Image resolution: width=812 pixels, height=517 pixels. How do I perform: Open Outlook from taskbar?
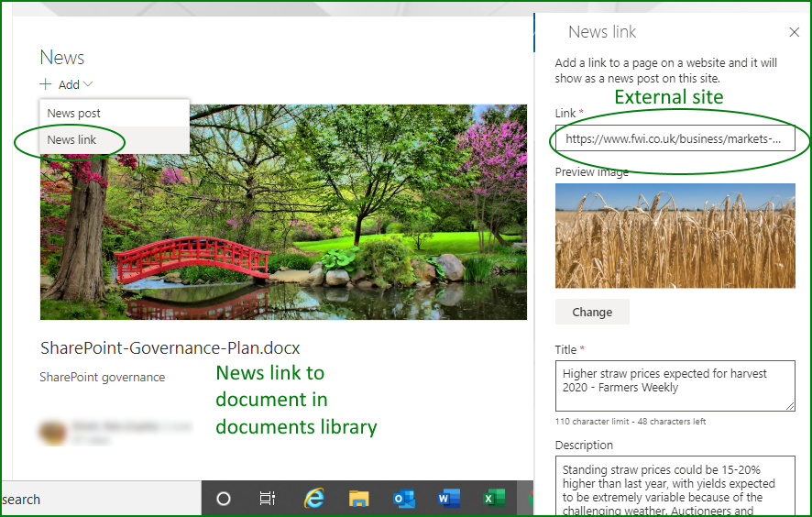(404, 499)
